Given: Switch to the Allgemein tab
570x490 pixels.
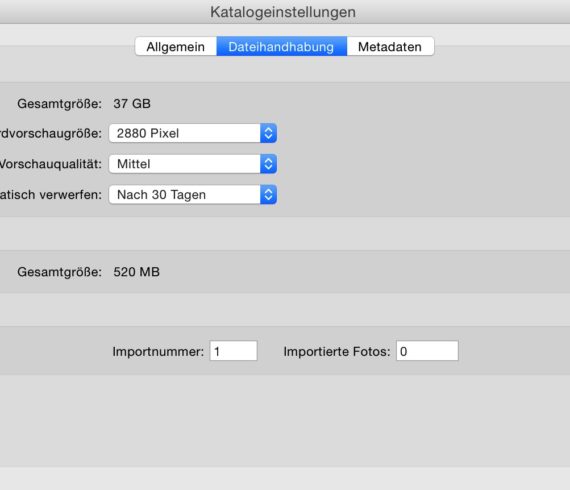Looking at the screenshot, I should (x=176, y=47).
